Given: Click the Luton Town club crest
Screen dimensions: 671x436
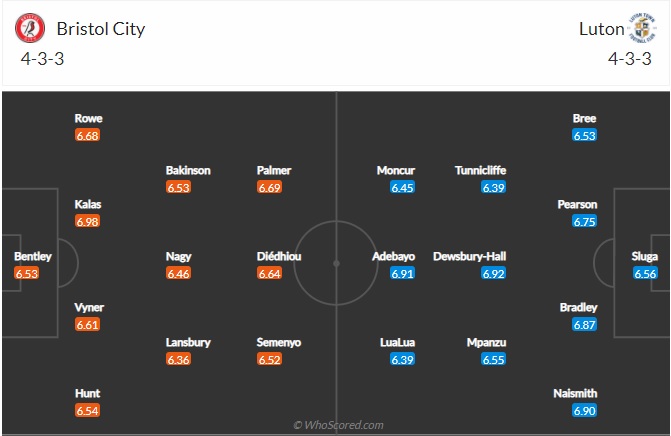Looking at the screenshot, I should pos(642,28).
